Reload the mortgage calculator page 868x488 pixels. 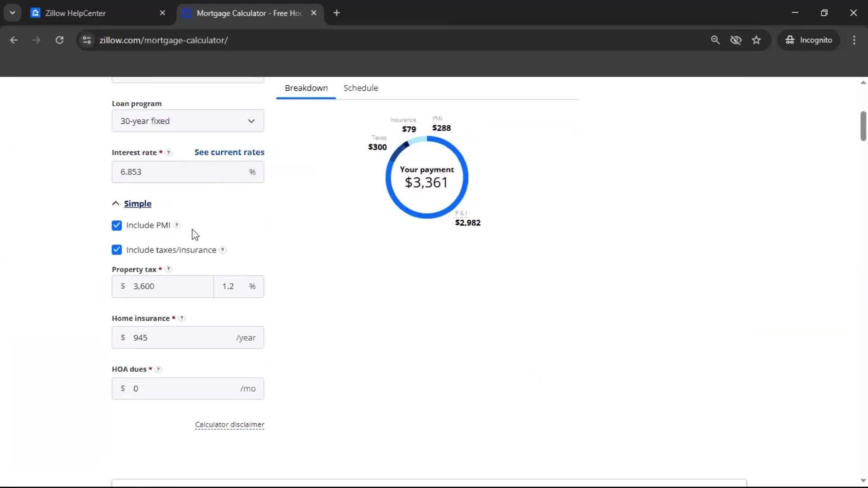pos(59,40)
